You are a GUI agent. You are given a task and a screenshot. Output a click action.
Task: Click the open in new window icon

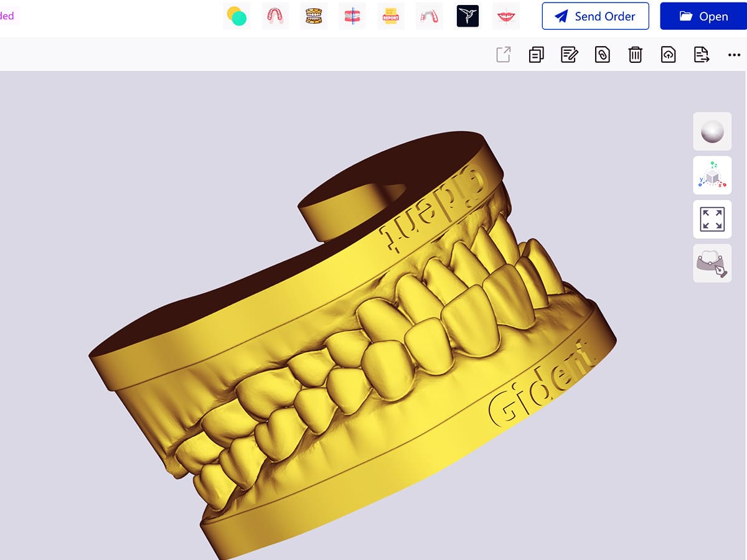(x=503, y=55)
